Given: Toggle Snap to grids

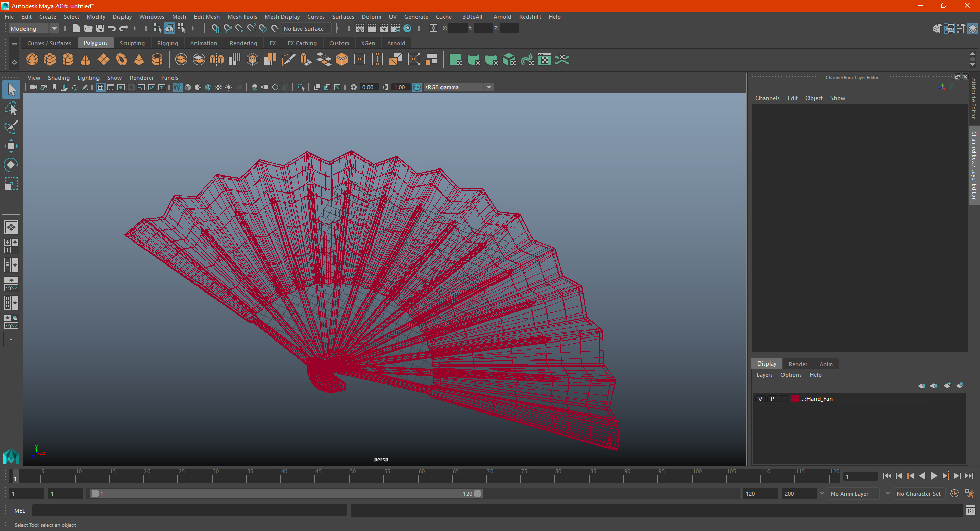Looking at the screenshot, I should point(216,29).
